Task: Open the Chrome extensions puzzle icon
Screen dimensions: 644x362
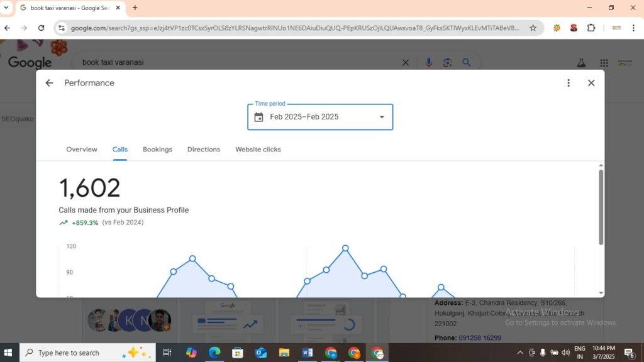Action: click(590, 28)
